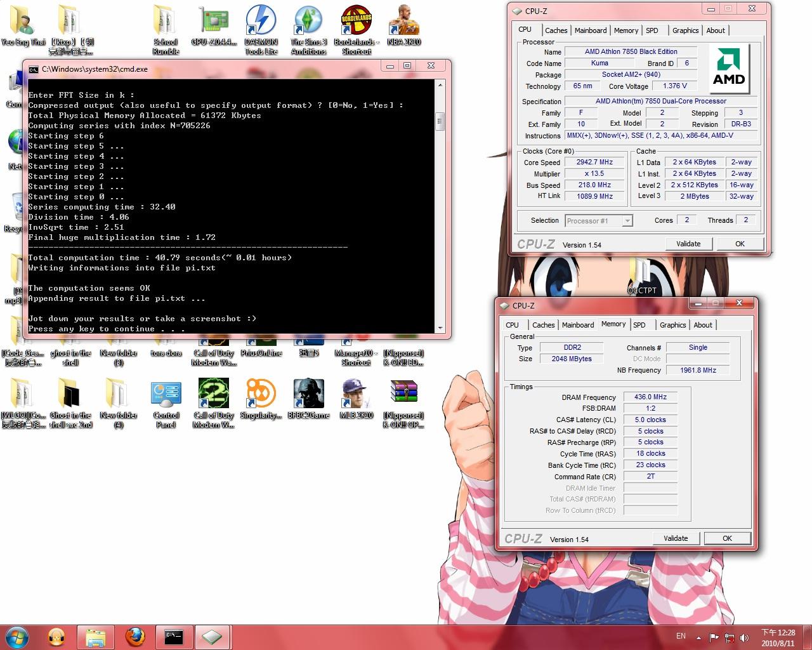Click the cmd.exe scrollbar up arrow
Image resolution: width=812 pixels, height=650 pixels.
pyautogui.click(x=440, y=84)
